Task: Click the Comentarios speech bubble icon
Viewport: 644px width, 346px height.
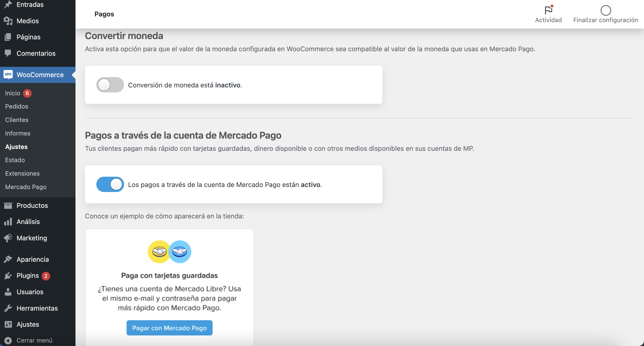Action: pos(8,53)
